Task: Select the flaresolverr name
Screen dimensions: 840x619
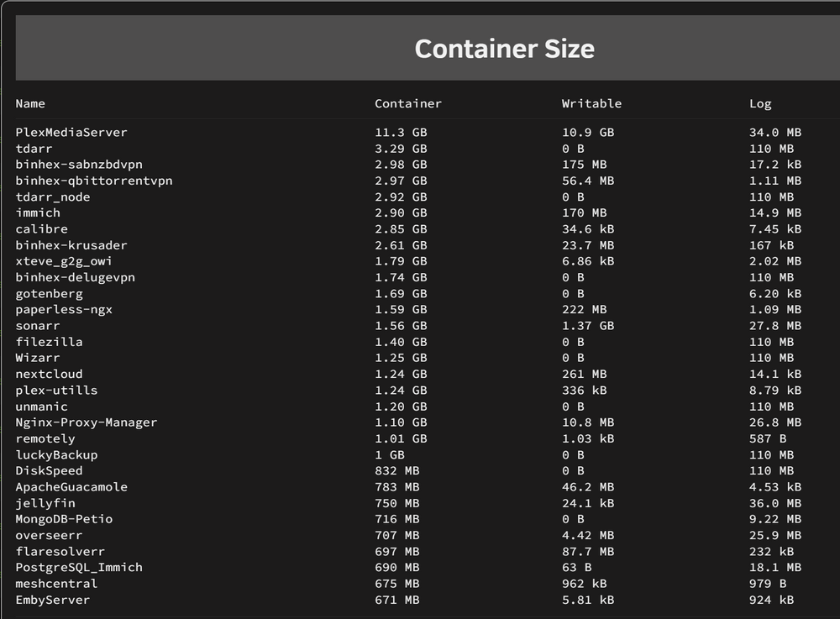Action: pos(60,551)
